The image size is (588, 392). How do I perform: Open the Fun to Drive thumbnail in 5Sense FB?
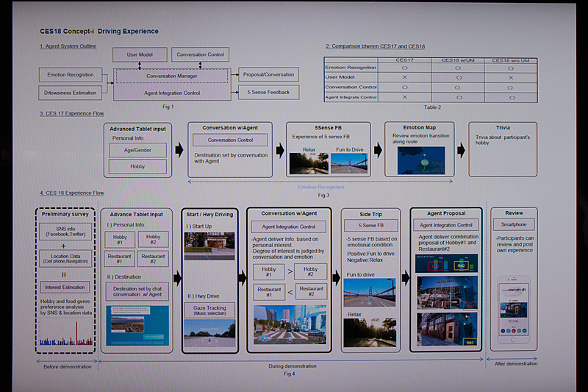349,163
